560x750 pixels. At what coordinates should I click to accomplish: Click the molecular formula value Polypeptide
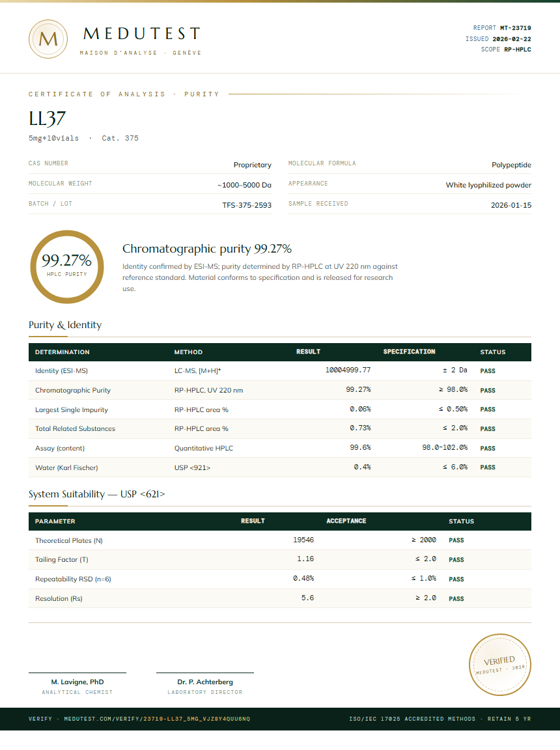[x=511, y=165]
